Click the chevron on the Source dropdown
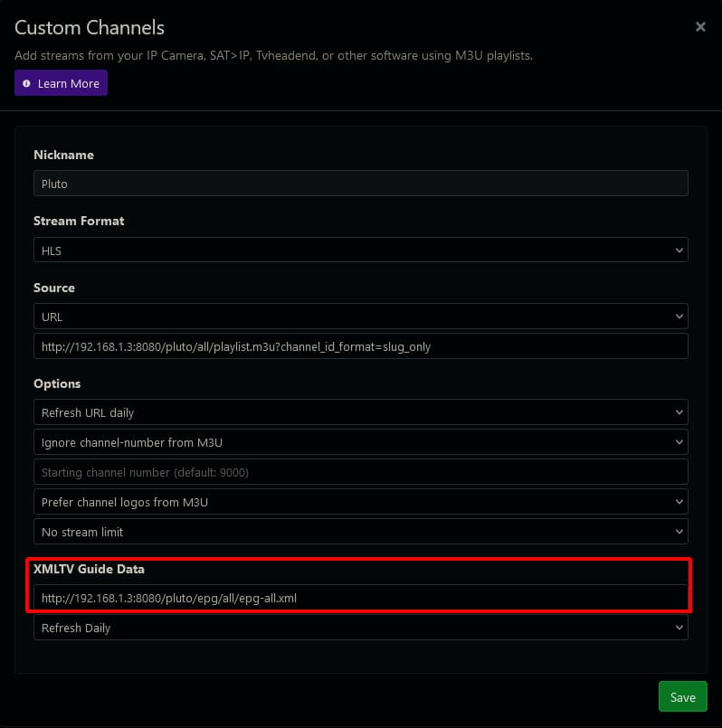 679,317
